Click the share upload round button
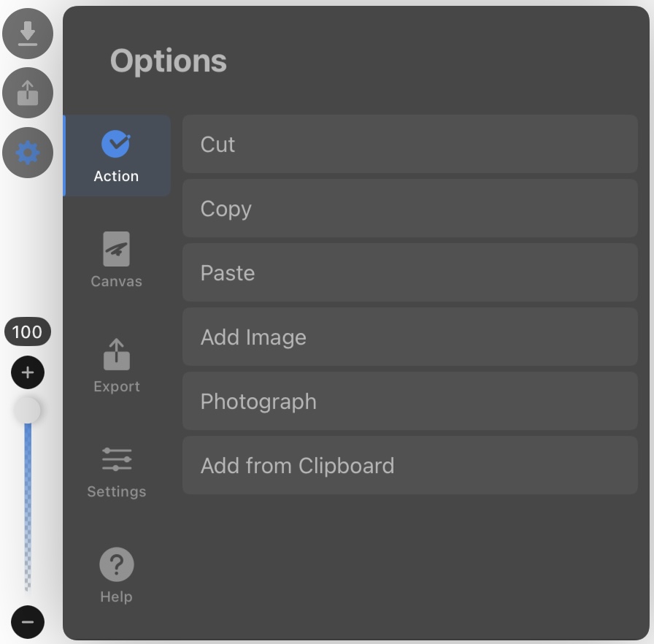Viewport: 654px width, 644px height. pos(28,93)
